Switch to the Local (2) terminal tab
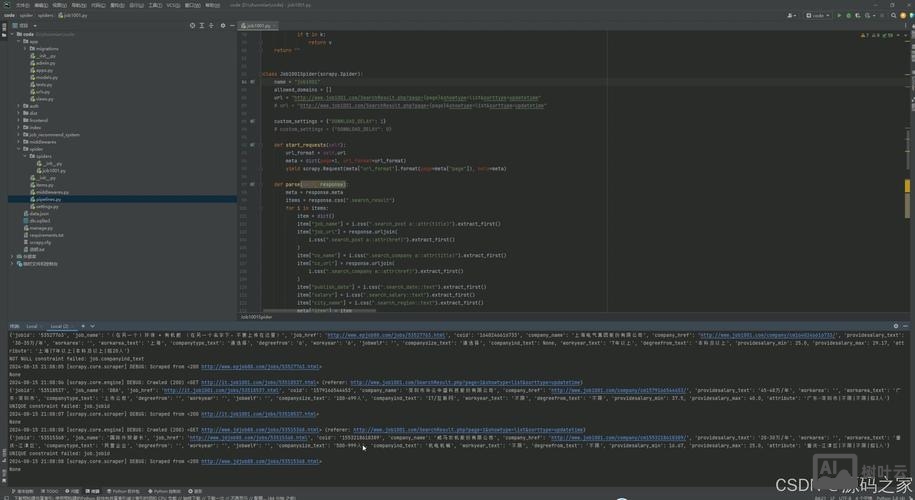Viewport: 915px width, 500px height. tap(58, 326)
